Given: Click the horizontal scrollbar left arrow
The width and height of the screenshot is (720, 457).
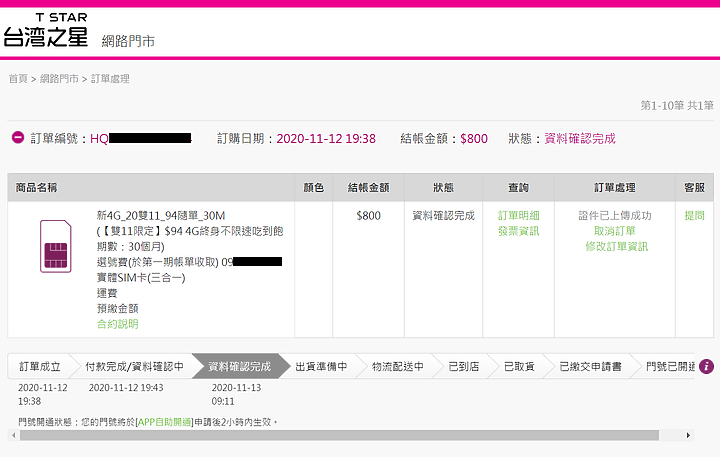Looking at the screenshot, I should (14, 435).
